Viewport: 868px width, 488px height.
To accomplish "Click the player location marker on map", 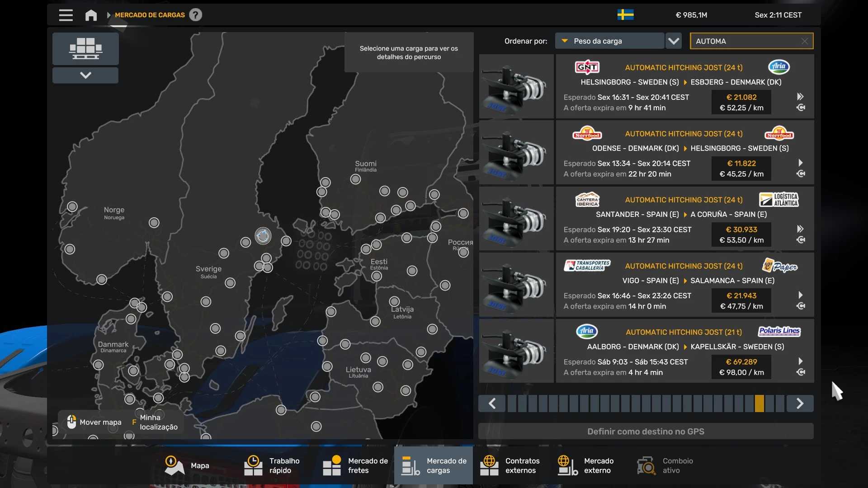I will [263, 235].
